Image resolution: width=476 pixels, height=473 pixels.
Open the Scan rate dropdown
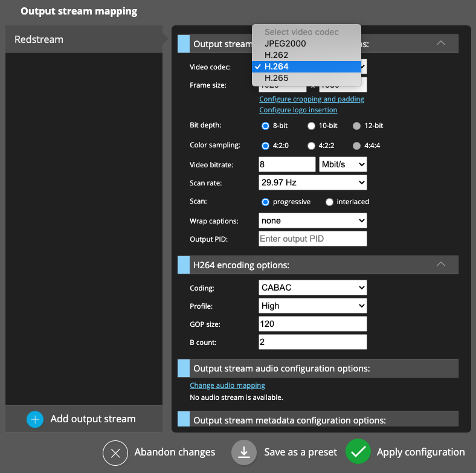pyautogui.click(x=312, y=182)
